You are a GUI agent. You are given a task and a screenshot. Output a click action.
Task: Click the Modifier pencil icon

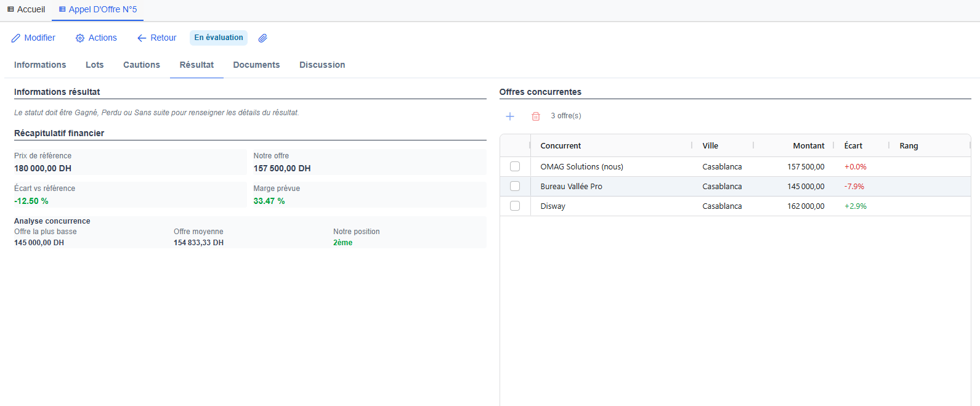[17, 38]
